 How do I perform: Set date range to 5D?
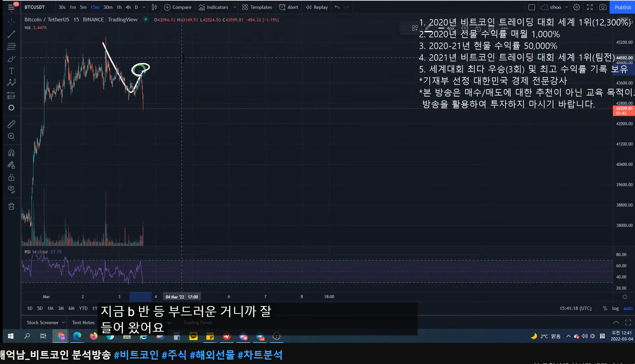click(x=40, y=308)
